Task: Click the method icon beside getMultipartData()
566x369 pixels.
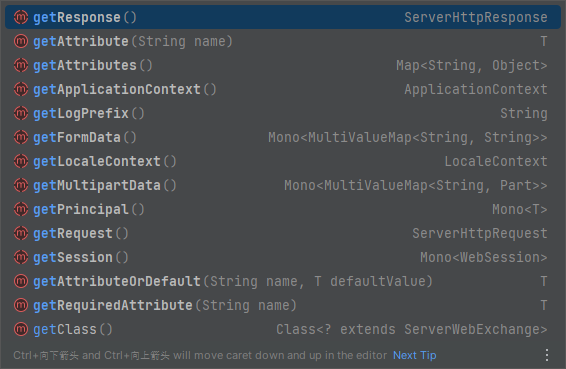Action: (x=21, y=185)
